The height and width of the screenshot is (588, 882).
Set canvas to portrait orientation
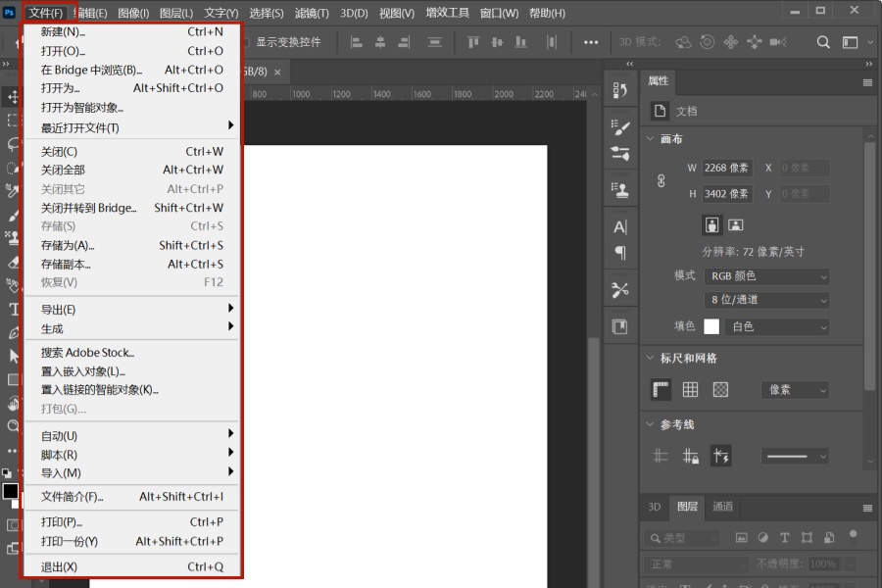coord(712,225)
